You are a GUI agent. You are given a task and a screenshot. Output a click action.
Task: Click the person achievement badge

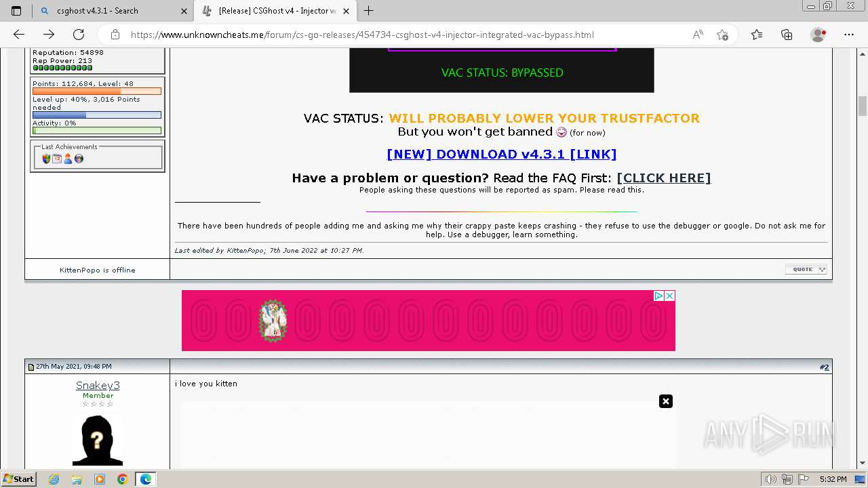coord(68,159)
